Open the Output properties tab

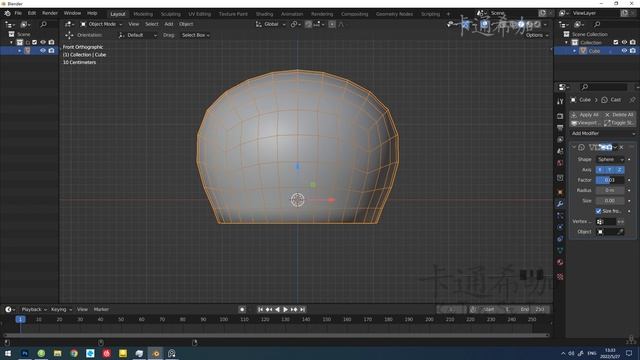point(560,128)
